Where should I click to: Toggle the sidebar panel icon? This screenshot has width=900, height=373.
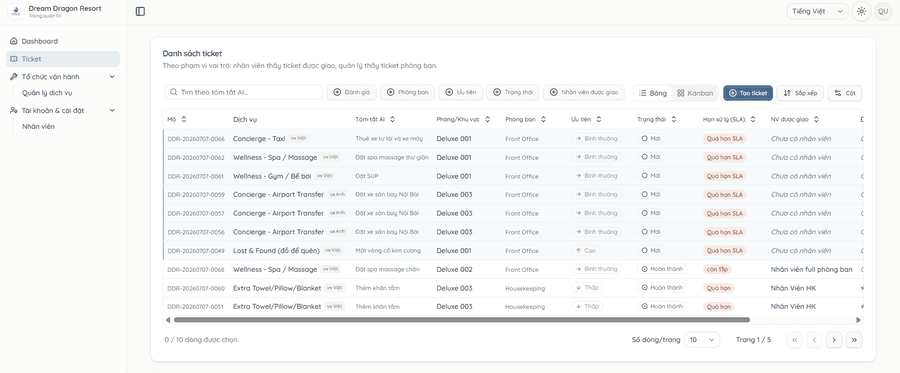140,11
